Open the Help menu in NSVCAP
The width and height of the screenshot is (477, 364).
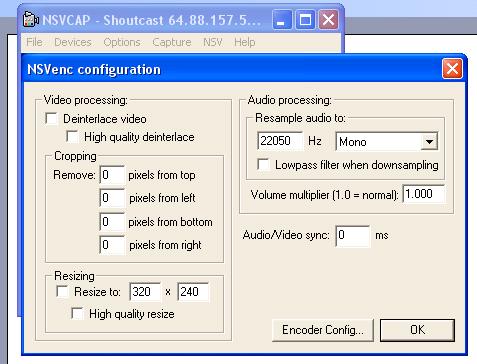[245, 42]
